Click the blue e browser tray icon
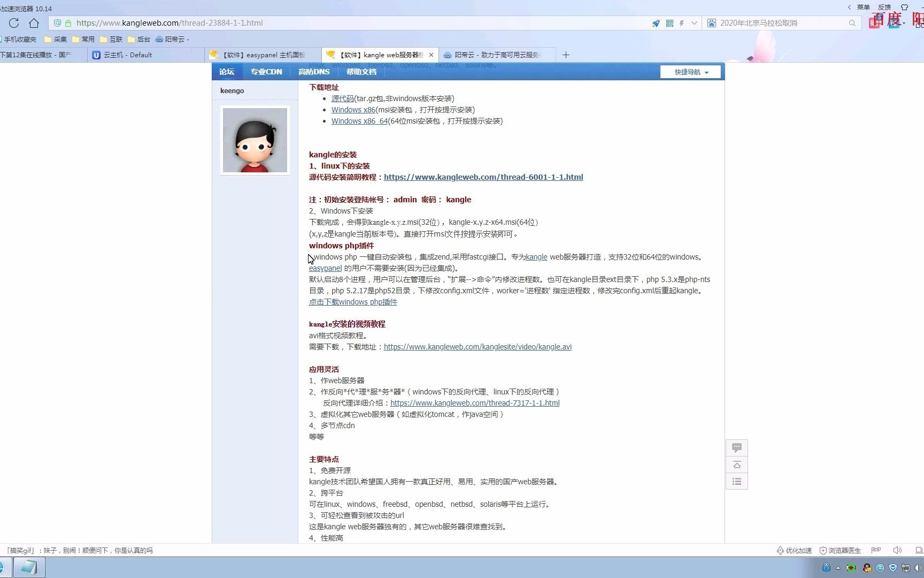The width and height of the screenshot is (924, 578). [x=880, y=568]
